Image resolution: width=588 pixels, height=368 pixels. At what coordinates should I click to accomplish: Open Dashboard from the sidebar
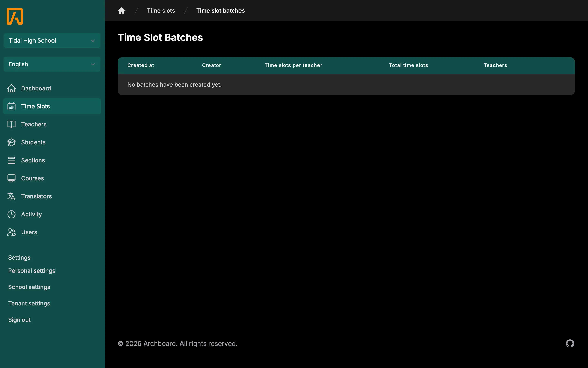pos(52,88)
